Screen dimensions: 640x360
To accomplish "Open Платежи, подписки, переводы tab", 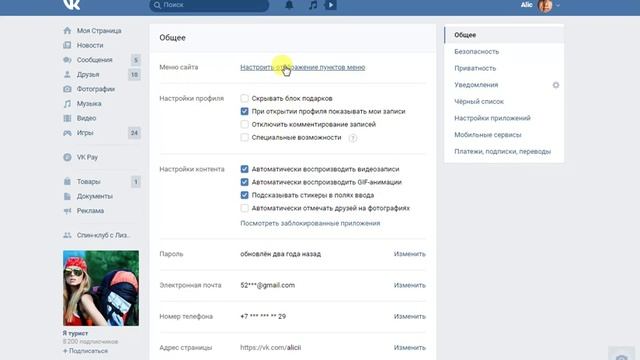I will (504, 151).
